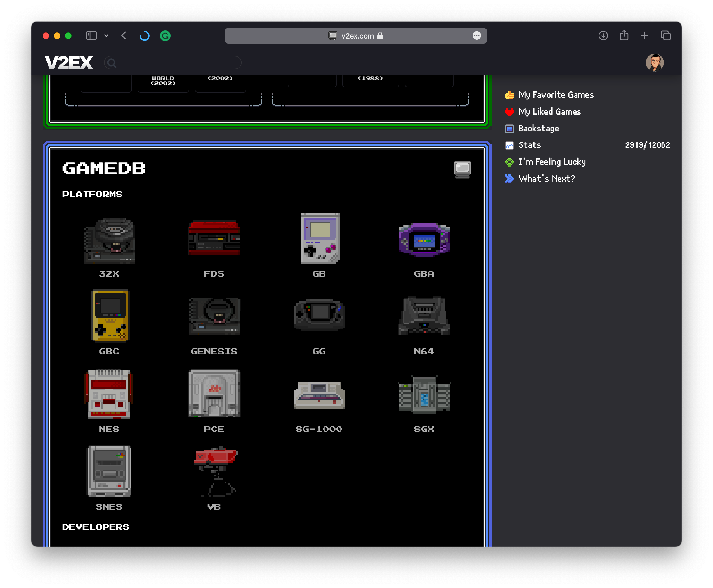Expand the sidebar tab group dropdown arrow
This screenshot has height=588, width=713.
tap(107, 36)
